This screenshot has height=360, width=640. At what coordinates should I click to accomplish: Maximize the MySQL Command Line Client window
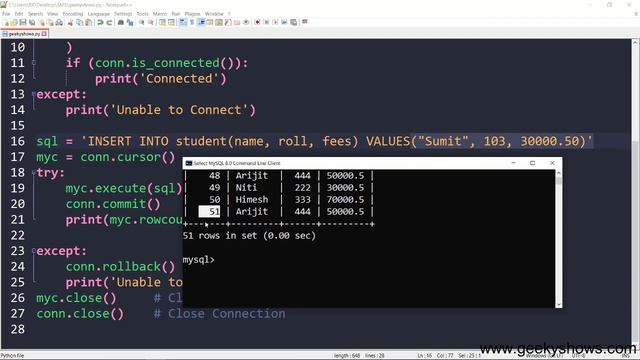click(x=532, y=163)
